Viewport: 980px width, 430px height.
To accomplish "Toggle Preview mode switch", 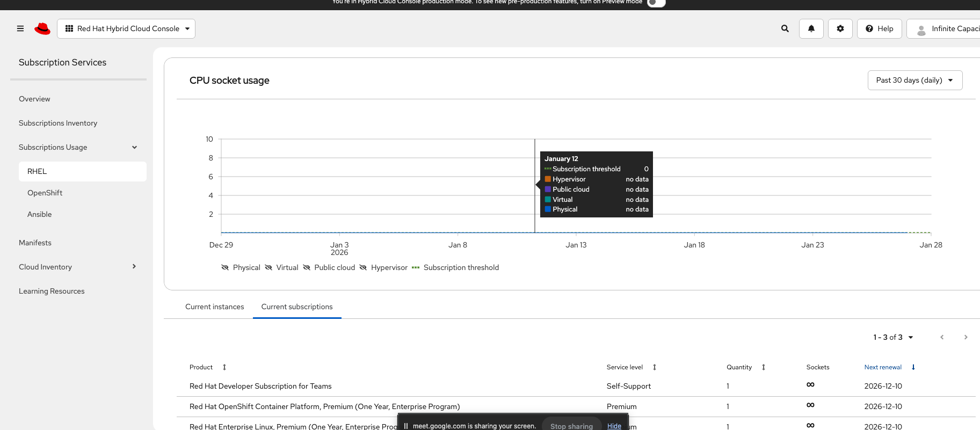I will [656, 3].
